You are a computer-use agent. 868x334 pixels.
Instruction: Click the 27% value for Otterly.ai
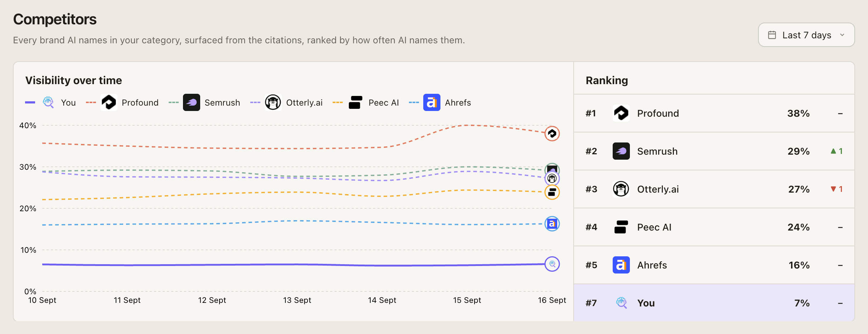pos(799,189)
